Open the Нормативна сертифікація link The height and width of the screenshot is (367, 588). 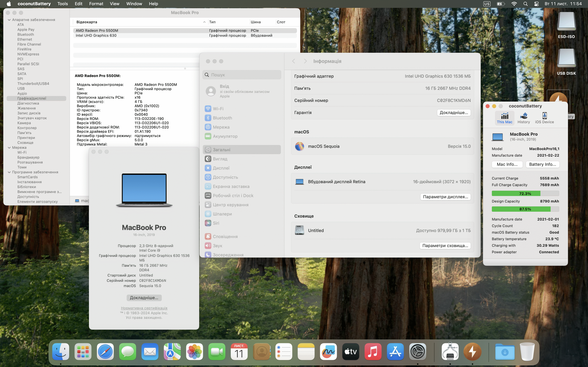[x=144, y=308]
